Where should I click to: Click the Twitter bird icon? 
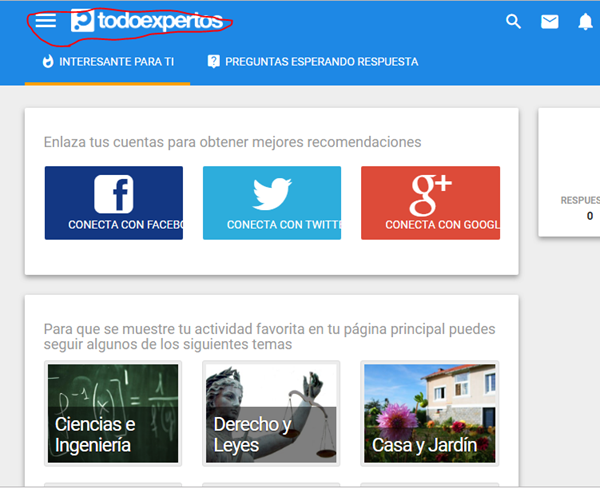pos(272,194)
